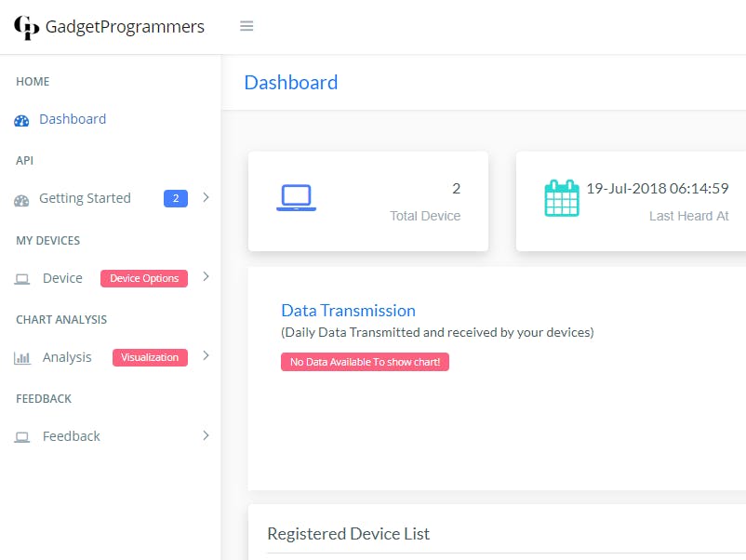746x560 pixels.
Task: Expand the Device submenu arrow
Action: pyautogui.click(x=206, y=277)
